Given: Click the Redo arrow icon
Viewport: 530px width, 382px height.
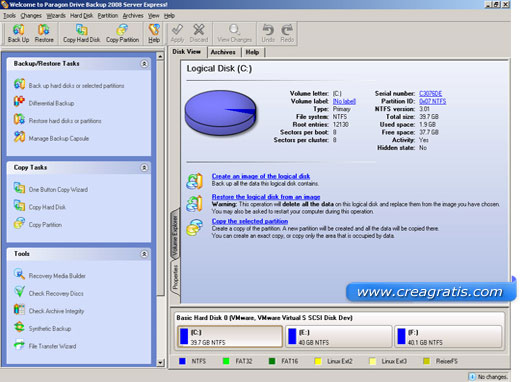Looking at the screenshot, I should click(287, 30).
